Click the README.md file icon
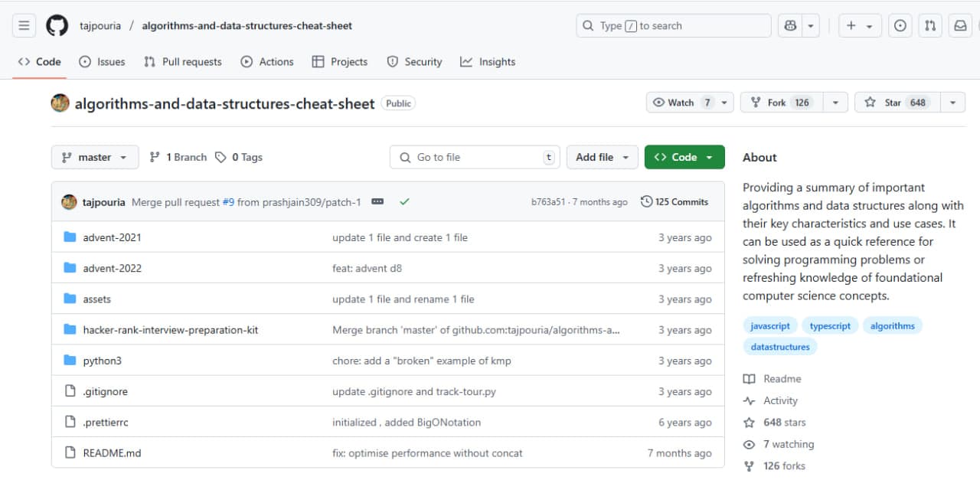Image resolution: width=980 pixels, height=480 pixels. click(70, 452)
